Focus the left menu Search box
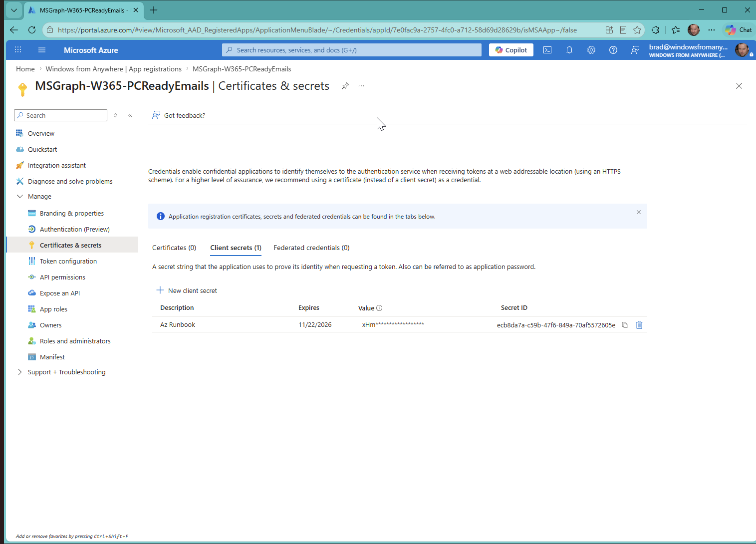 tap(60, 115)
